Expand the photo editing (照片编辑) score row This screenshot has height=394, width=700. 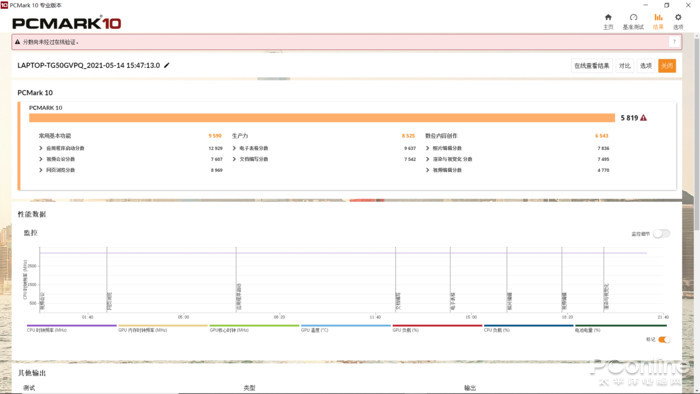coord(517,148)
